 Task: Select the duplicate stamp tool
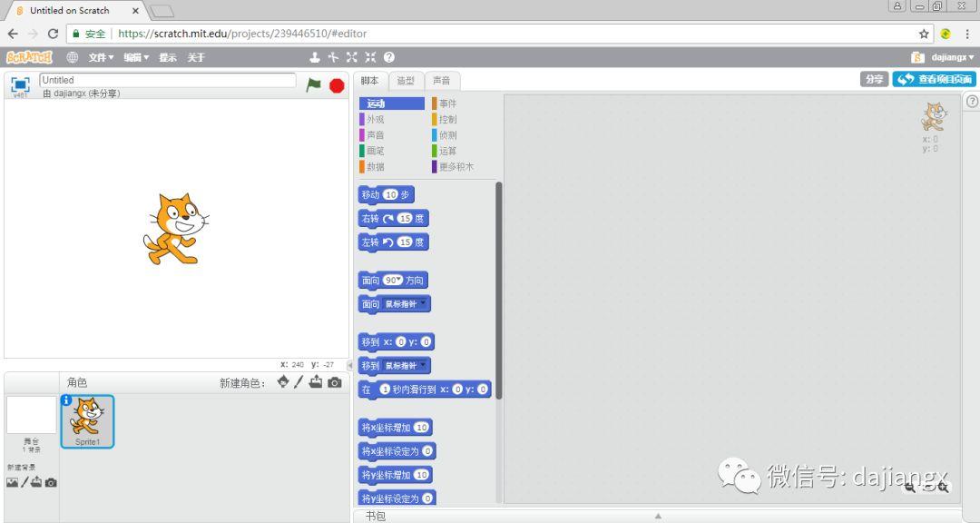(315, 57)
